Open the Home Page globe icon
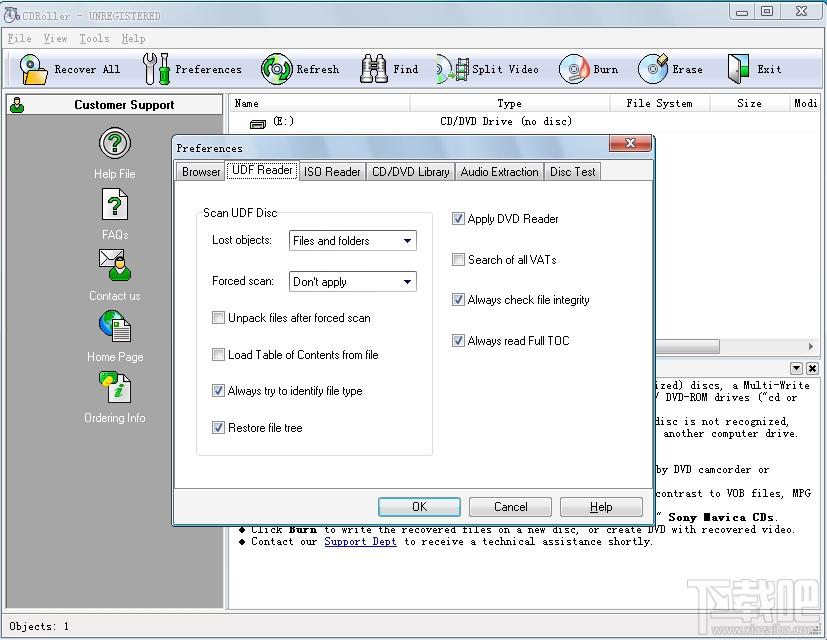 click(x=114, y=326)
